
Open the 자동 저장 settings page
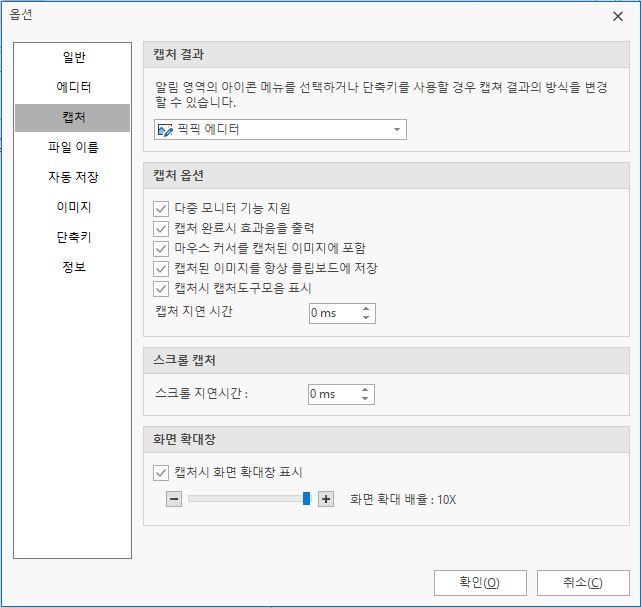pyautogui.click(x=73, y=177)
